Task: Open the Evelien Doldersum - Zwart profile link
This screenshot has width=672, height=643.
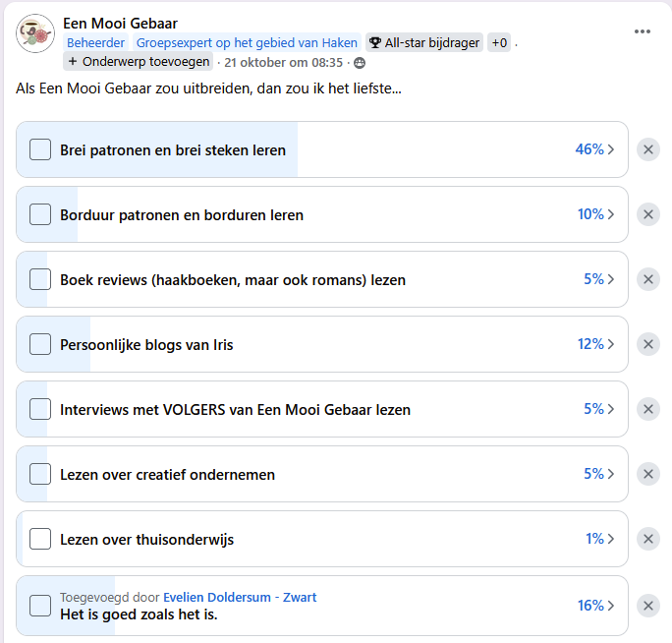Action: (240, 597)
